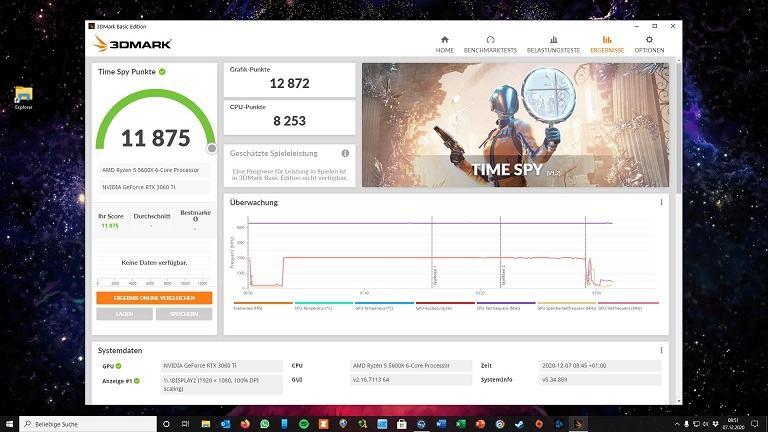Click info icon under Bestmarke
This screenshot has width=768, height=432.
coord(195,219)
